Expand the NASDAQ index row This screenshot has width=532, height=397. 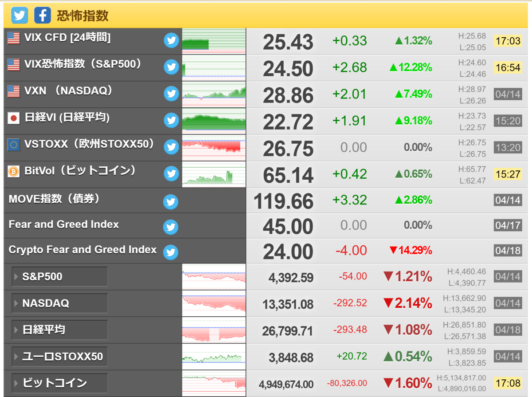coord(60,303)
